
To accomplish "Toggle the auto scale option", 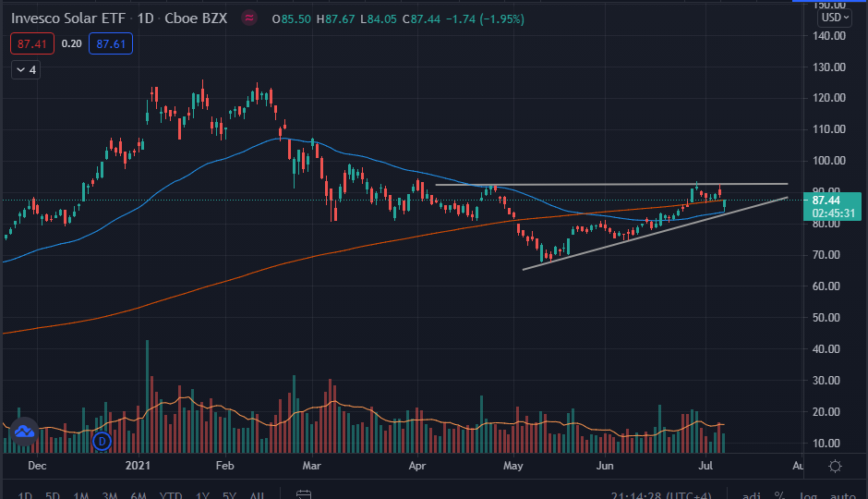I will pyautogui.click(x=843, y=495).
